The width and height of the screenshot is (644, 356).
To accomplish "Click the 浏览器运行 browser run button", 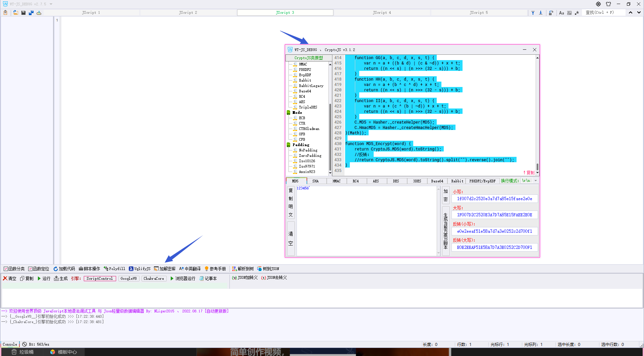I will pos(182,278).
